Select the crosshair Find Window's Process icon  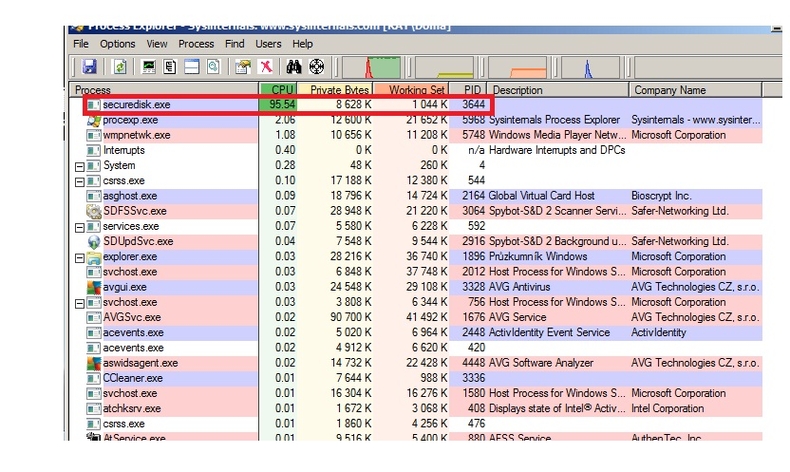pos(317,68)
